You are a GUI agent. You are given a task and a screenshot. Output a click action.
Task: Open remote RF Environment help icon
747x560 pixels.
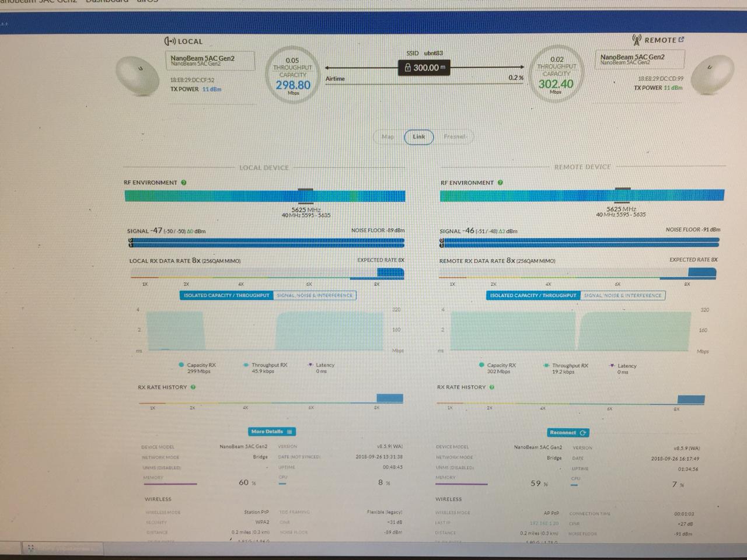tap(500, 183)
